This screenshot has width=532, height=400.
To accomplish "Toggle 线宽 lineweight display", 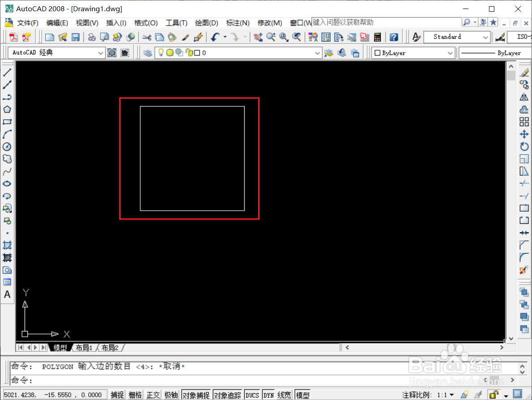I will tap(284, 395).
